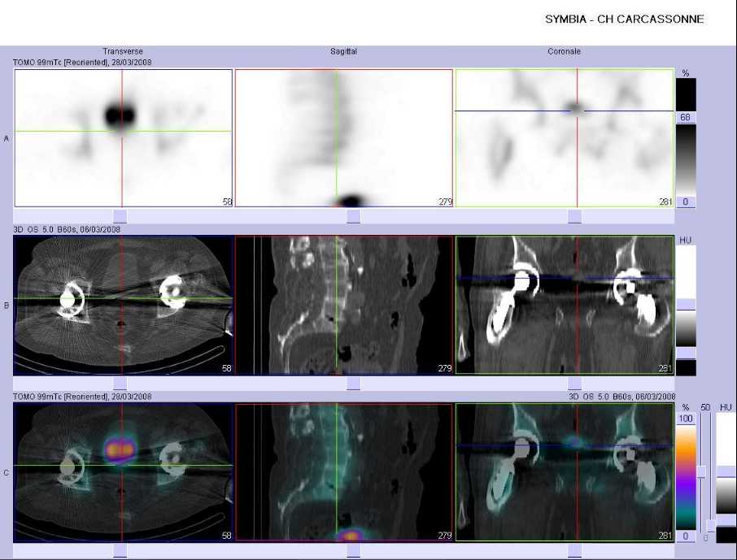The width and height of the screenshot is (737, 560).
Task: Click the '%' label above row A scale
Action: click(x=686, y=73)
